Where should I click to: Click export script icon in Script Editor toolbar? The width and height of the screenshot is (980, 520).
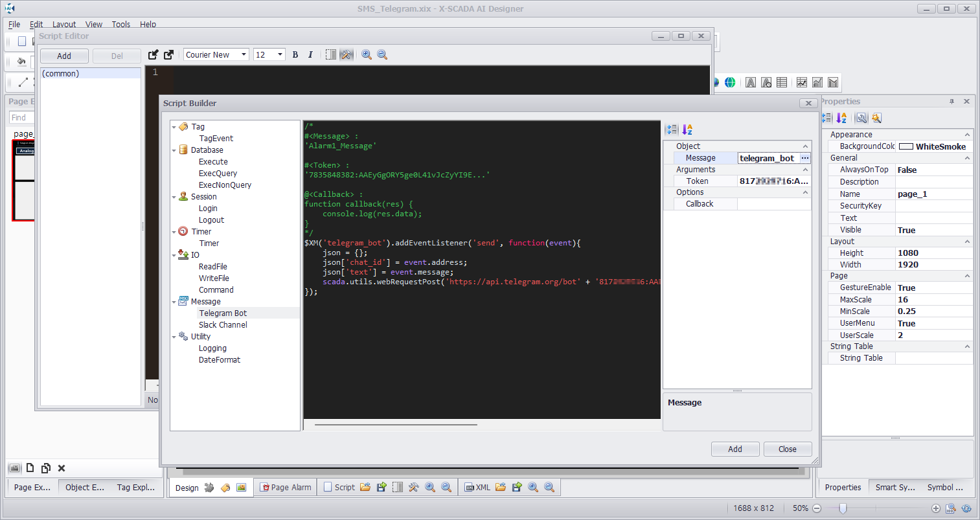[168, 55]
